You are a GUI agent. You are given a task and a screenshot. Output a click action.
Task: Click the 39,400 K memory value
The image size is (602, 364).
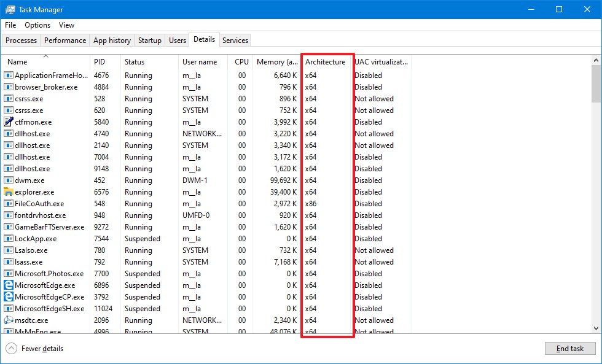(283, 192)
